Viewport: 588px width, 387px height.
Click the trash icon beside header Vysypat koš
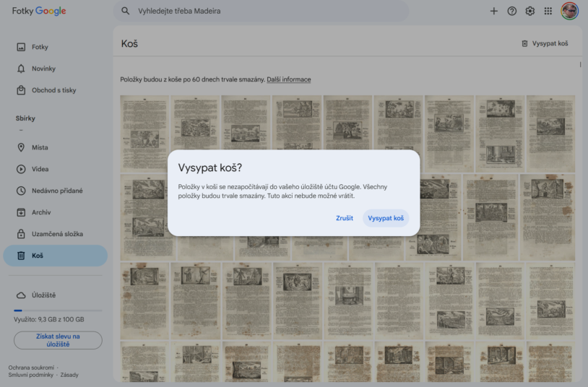click(524, 43)
